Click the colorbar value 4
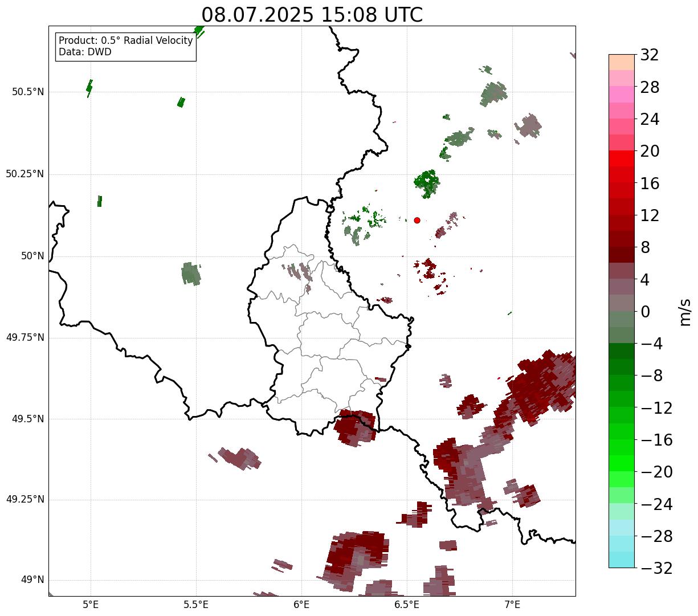The height and width of the screenshot is (616, 698). [645, 280]
